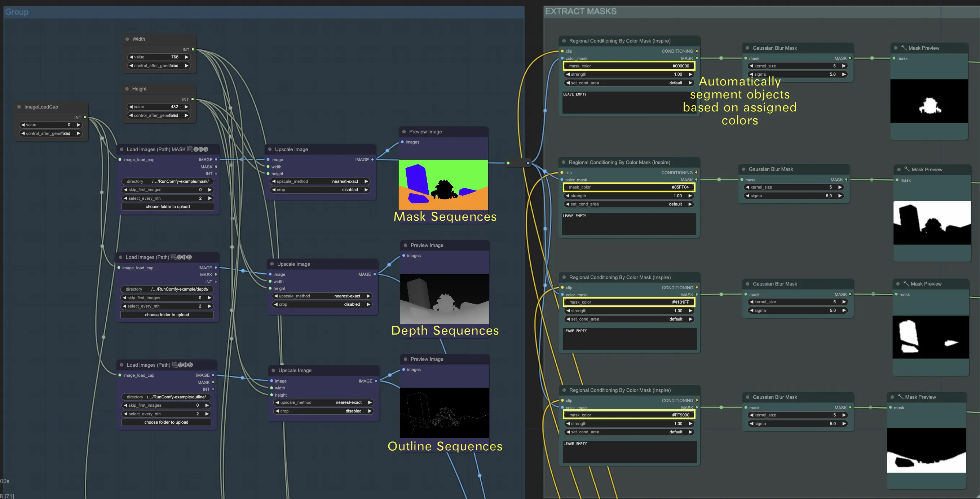Viewport: 980px width, 499px height.
Task: Collapse top Gaussian Blur Mask node dot
Action: [747, 48]
